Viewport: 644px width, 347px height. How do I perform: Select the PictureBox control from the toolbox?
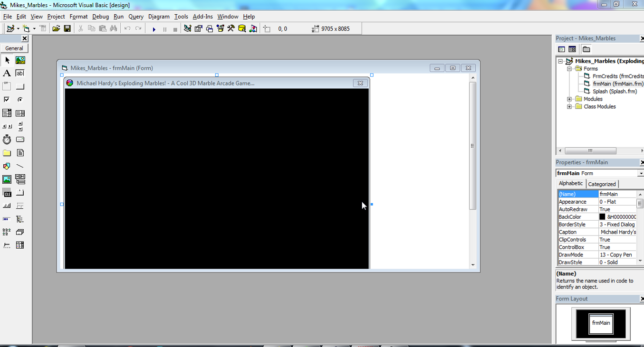19,60
